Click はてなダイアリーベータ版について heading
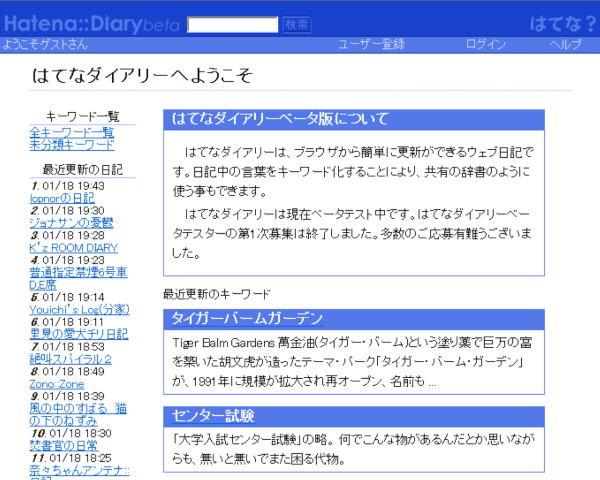Viewport: 600px width, 480px height. (x=280, y=118)
